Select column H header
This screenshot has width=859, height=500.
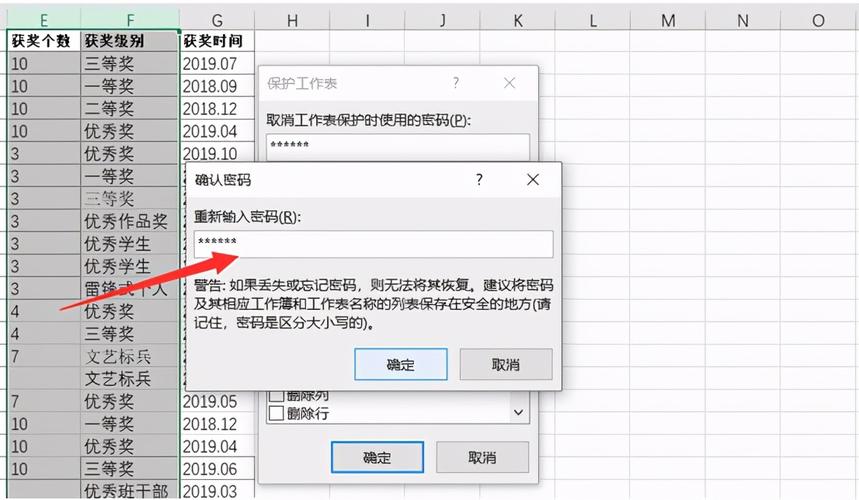292,20
